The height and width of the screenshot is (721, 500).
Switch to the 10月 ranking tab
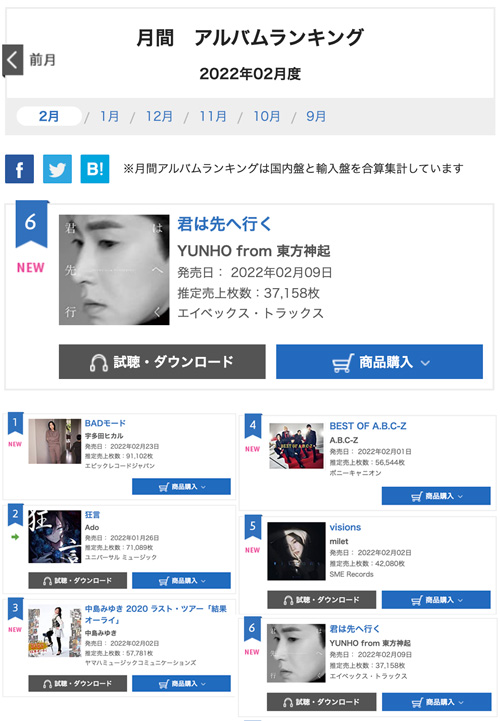tap(267, 116)
